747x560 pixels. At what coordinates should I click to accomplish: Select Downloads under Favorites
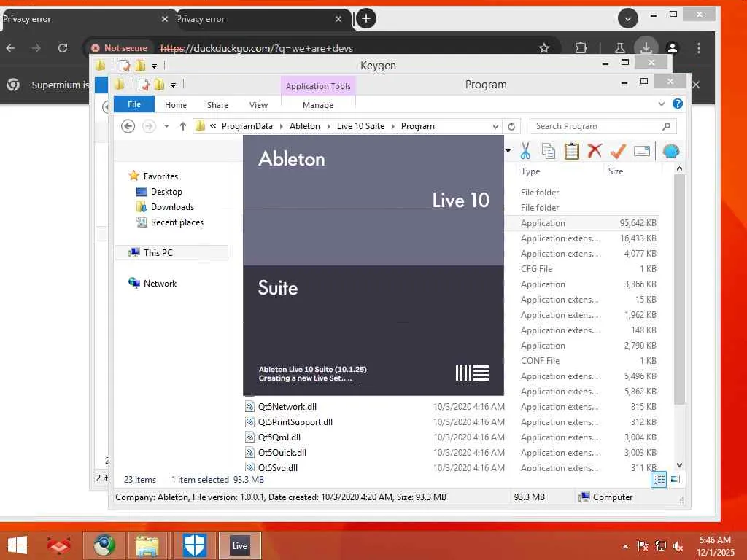[172, 206]
